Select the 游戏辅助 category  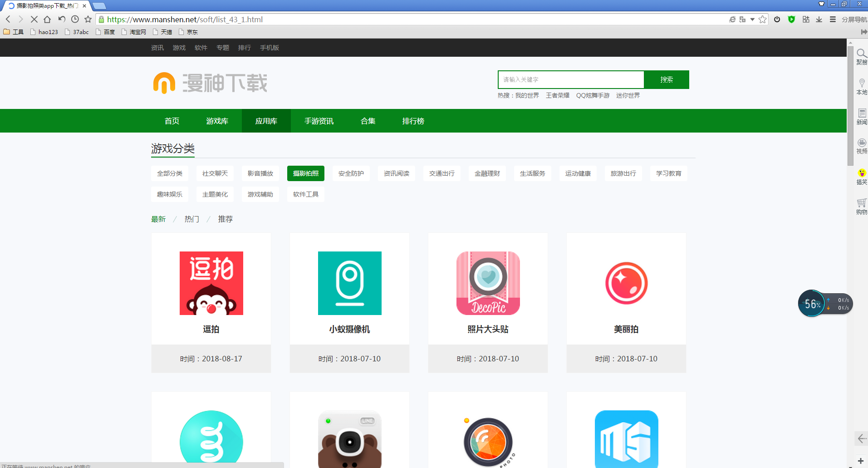260,194
